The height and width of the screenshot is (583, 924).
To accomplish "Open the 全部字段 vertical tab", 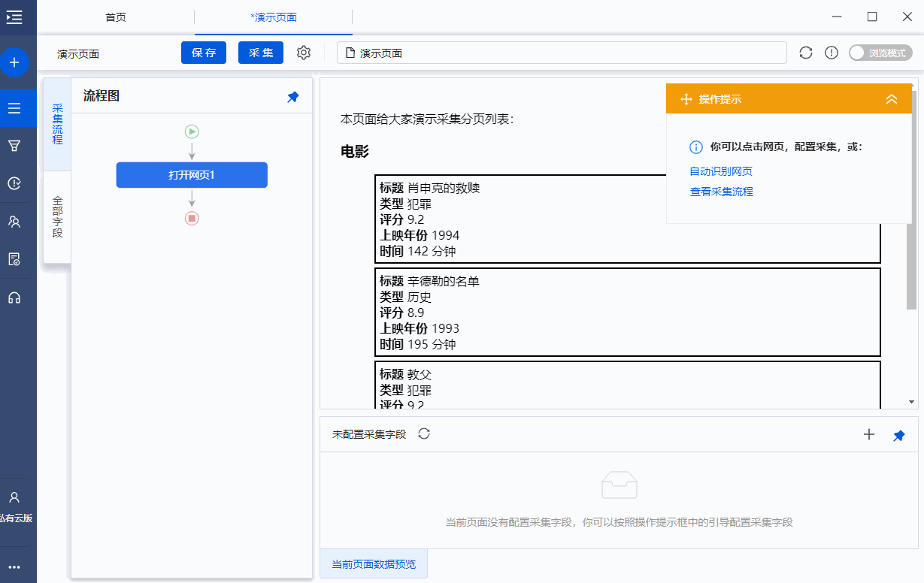I will (57, 217).
